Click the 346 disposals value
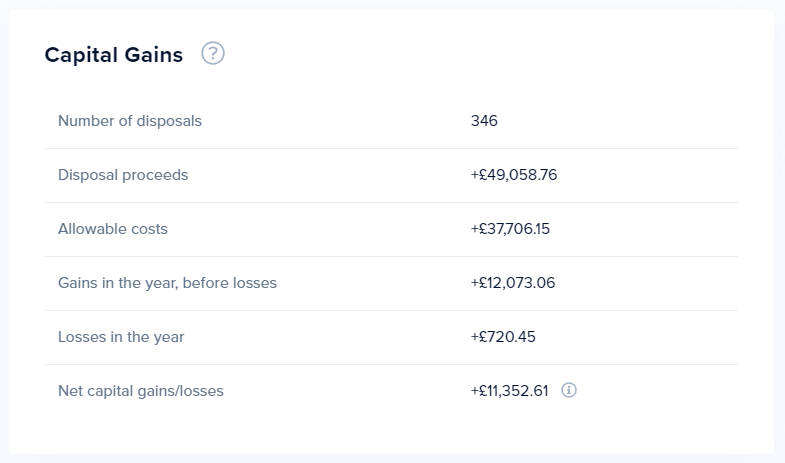Screen dimensions: 785x463 (x=484, y=121)
